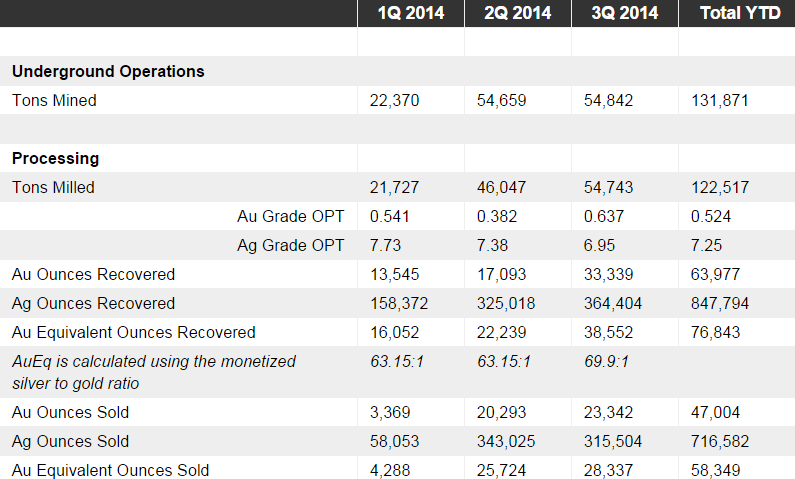Image resolution: width=795 pixels, height=479 pixels.
Task: Select the Ag Grade OPT label
Action: (290, 245)
